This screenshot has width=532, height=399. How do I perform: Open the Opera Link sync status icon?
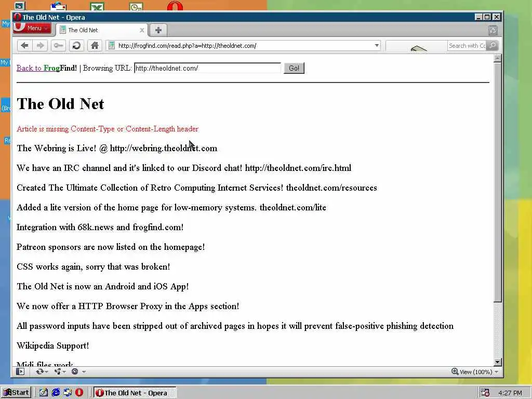(x=39, y=371)
